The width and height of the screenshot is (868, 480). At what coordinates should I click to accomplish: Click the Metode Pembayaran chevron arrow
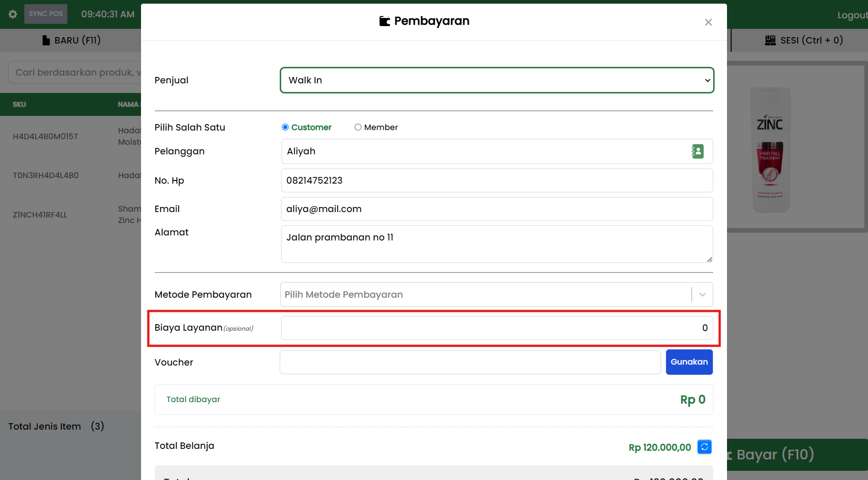point(702,295)
